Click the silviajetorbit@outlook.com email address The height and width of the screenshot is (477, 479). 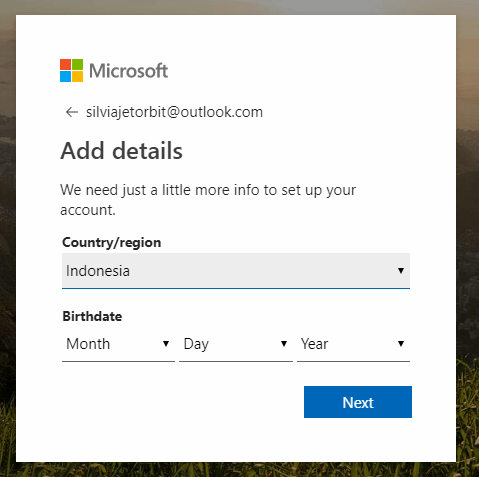[174, 112]
